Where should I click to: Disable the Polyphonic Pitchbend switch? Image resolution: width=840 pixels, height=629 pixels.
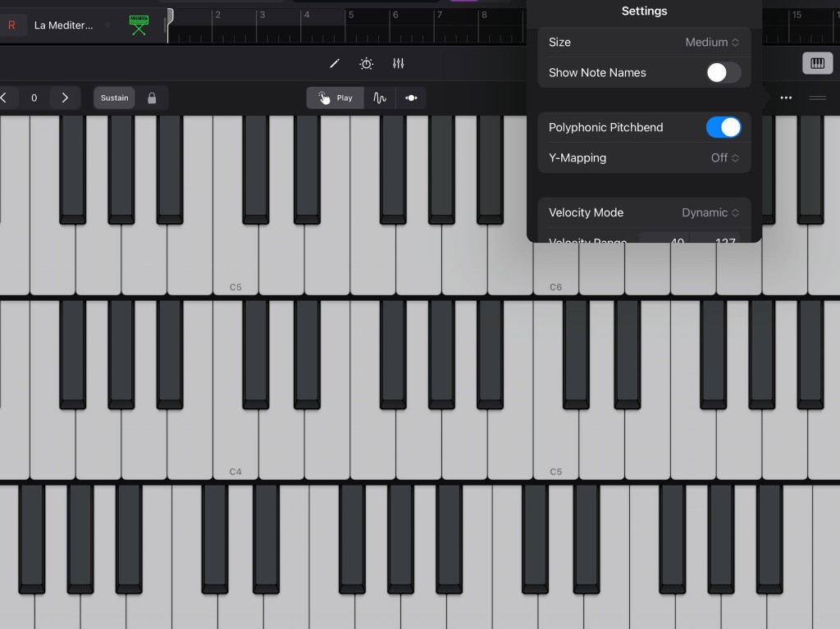(x=723, y=127)
